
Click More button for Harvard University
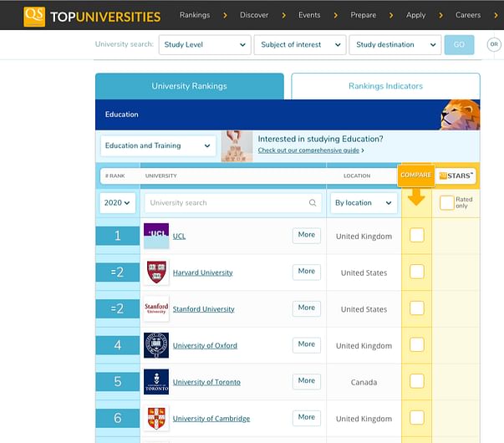(x=306, y=272)
